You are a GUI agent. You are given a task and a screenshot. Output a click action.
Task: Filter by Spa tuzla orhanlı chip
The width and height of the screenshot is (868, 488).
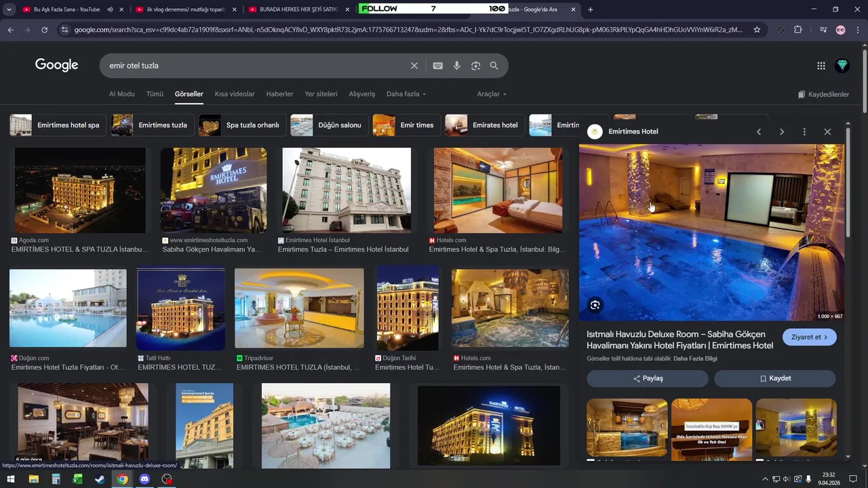[x=242, y=125]
